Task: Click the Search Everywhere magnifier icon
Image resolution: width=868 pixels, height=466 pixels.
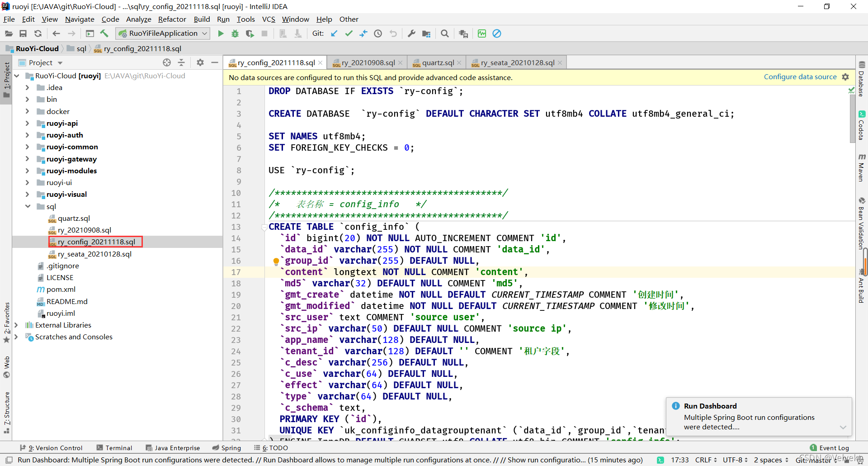Action: [x=445, y=33]
